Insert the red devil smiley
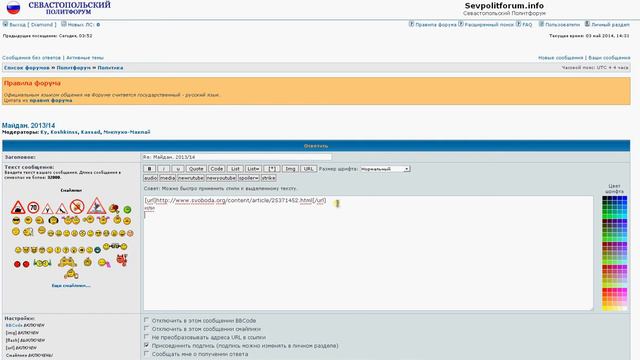The height and width of the screenshot is (360, 640). pyautogui.click(x=122, y=260)
